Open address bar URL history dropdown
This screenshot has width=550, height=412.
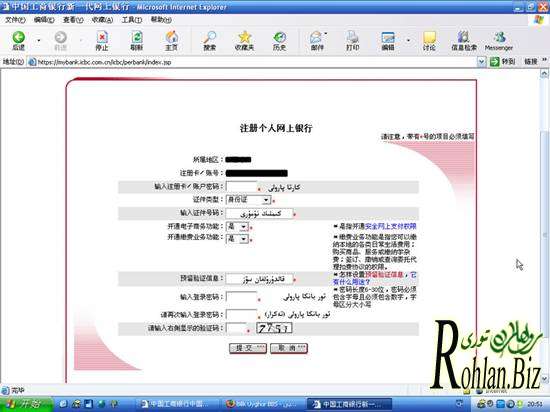tap(482, 62)
